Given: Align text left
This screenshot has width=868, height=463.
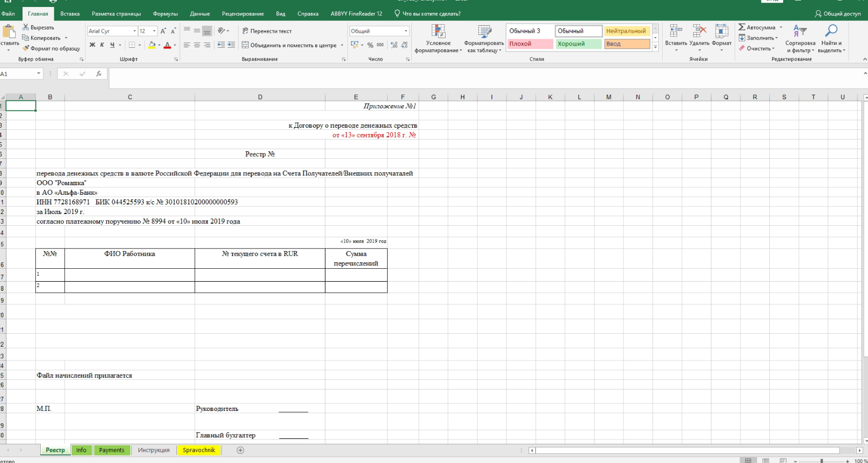Looking at the screenshot, I should pyautogui.click(x=187, y=45).
